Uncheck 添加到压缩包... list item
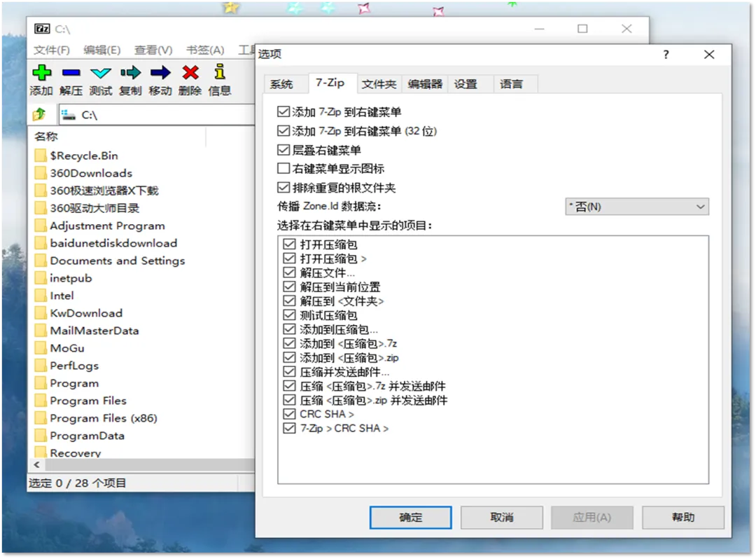Viewport: 756px width, 559px height. click(x=289, y=329)
